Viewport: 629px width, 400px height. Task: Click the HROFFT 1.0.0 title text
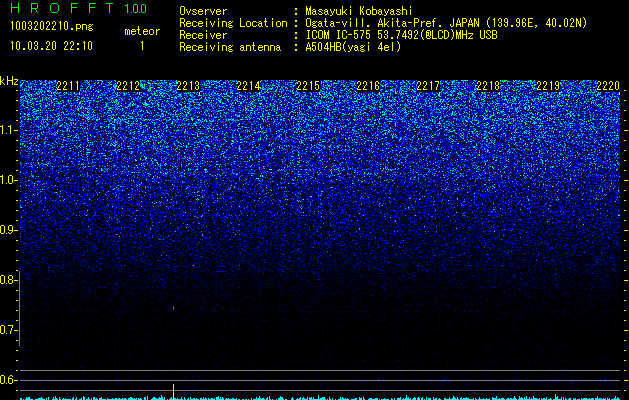tap(78, 8)
